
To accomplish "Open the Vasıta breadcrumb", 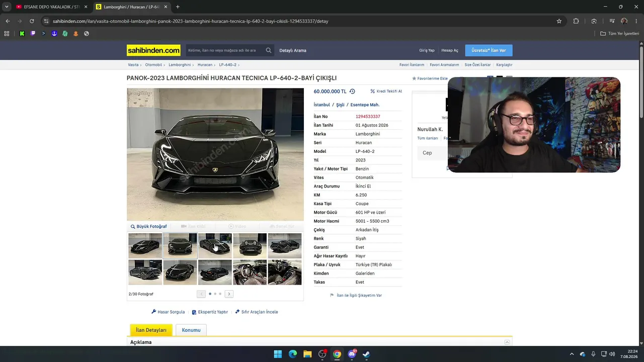I will pos(133,65).
